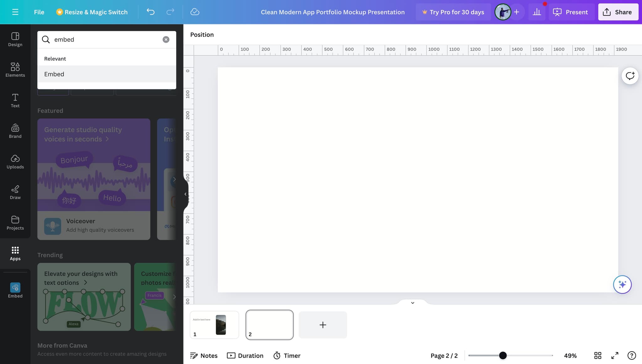Open the grid view of pages
Screen dimensions: 642x364
pyautogui.click(x=597, y=355)
